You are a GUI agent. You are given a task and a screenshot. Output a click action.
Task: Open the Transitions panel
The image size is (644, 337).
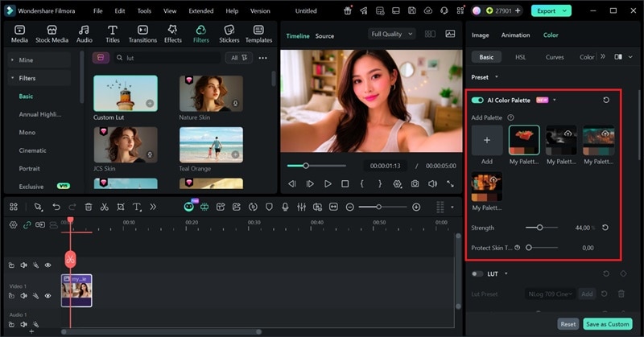click(142, 34)
